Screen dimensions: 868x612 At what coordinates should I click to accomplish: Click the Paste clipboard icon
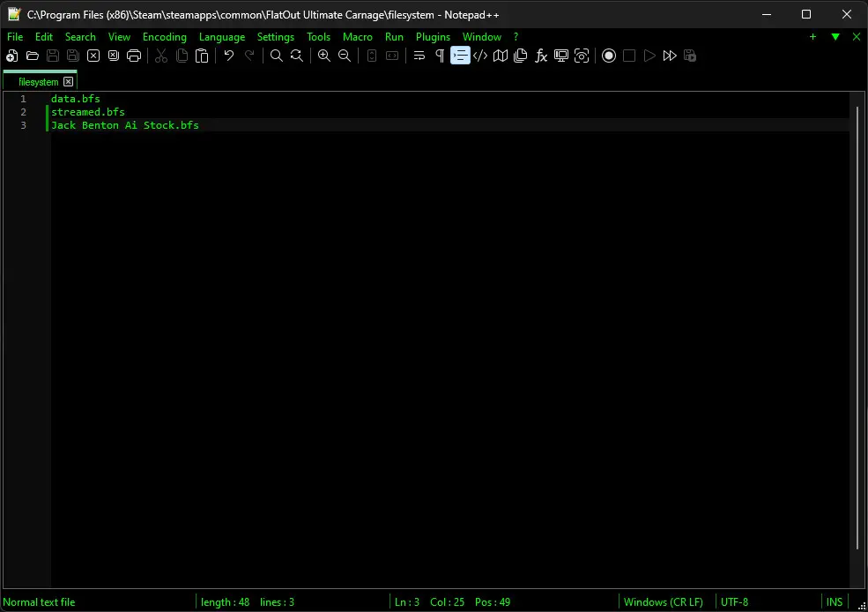point(202,56)
